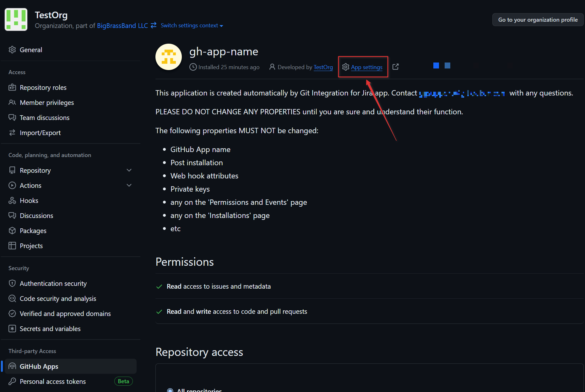This screenshot has width=585, height=392.
Task: Open Team discussions settings
Action: [x=45, y=117]
